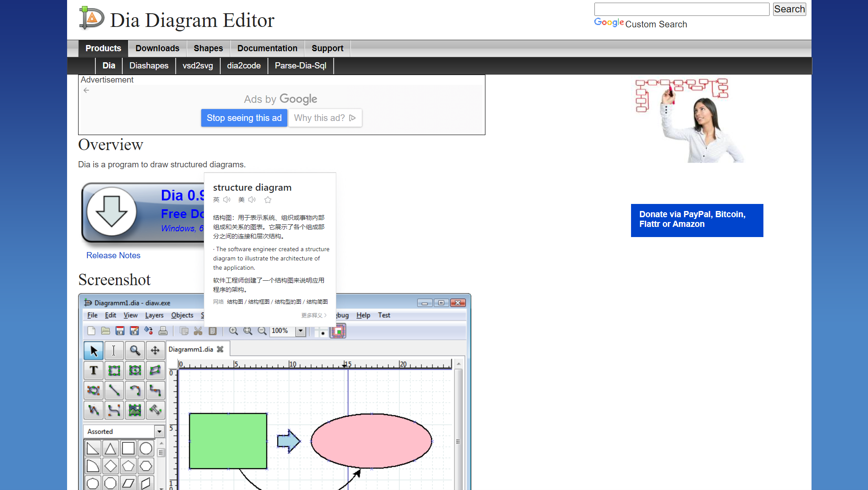Click the Print toolbar icon
Image resolution: width=868 pixels, height=490 pixels.
coord(163,331)
